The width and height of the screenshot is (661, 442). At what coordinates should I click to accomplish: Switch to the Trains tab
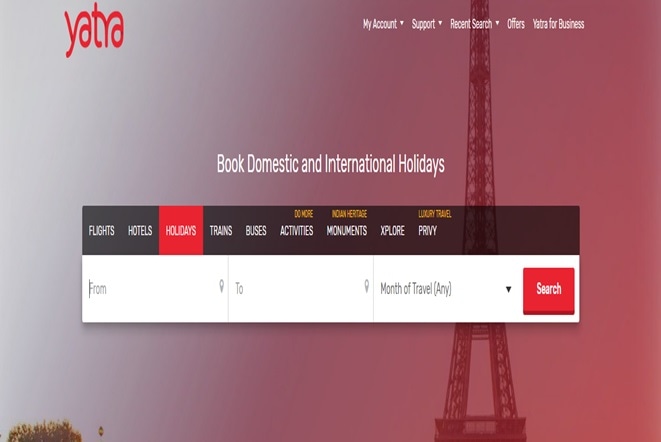221,231
